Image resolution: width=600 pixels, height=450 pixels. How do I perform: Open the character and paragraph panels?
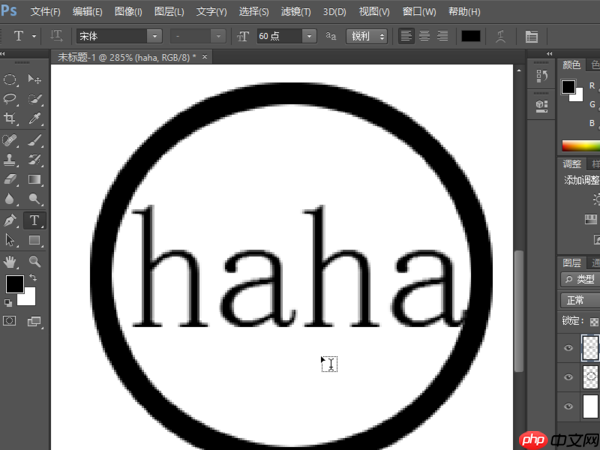(532, 36)
